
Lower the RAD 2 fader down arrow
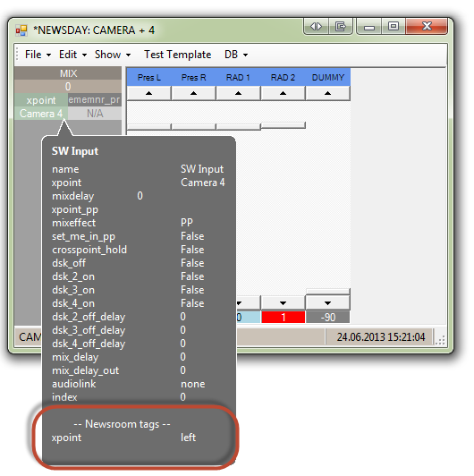pyautogui.click(x=283, y=303)
